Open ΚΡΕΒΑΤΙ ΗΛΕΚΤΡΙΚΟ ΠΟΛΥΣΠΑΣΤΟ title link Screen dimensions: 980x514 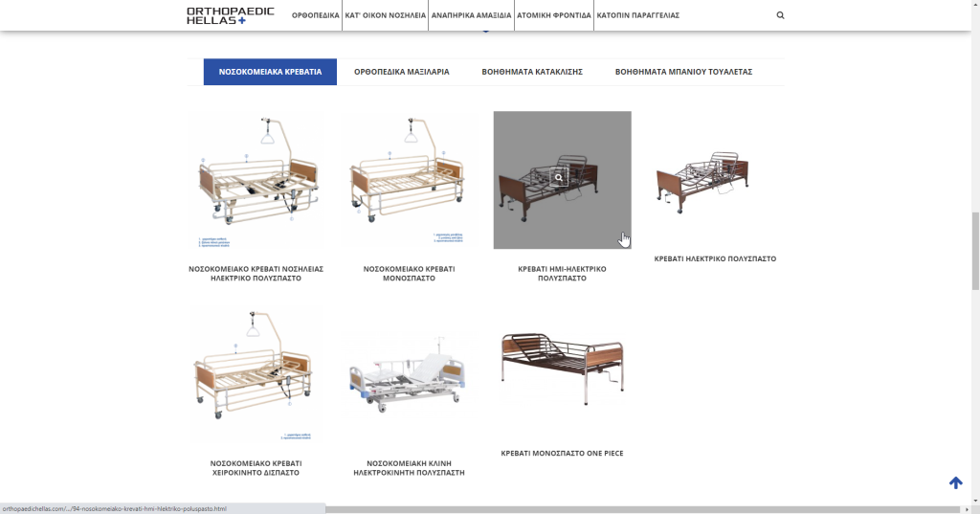coord(715,258)
